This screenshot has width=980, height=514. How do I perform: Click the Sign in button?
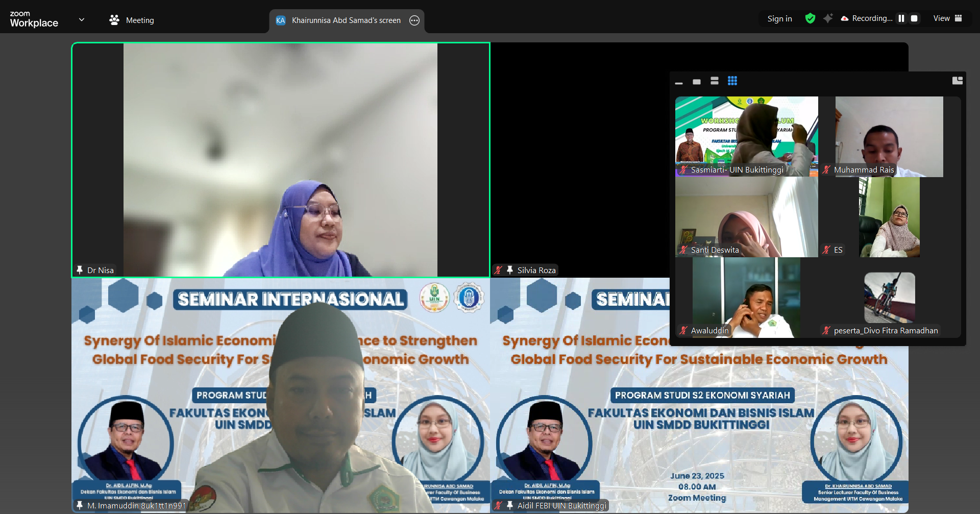(779, 18)
